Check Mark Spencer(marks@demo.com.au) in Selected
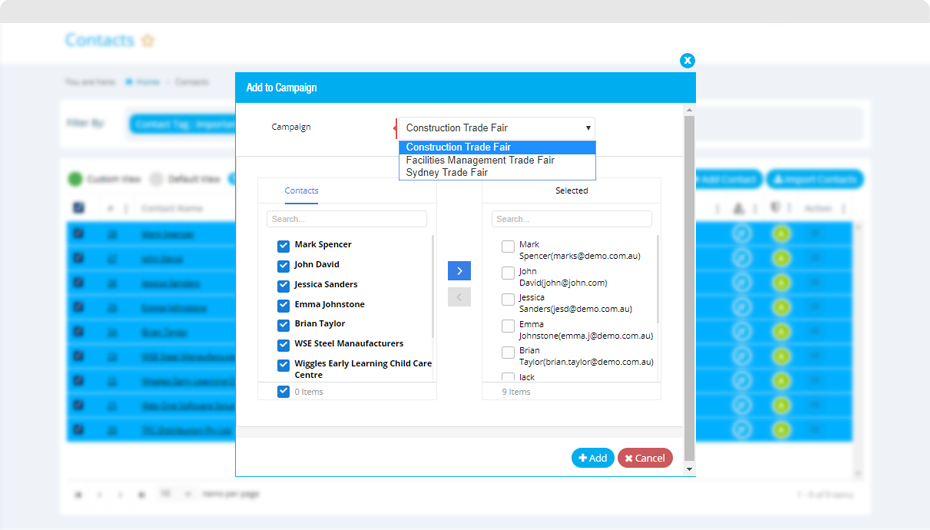The height and width of the screenshot is (530, 930). [x=508, y=246]
